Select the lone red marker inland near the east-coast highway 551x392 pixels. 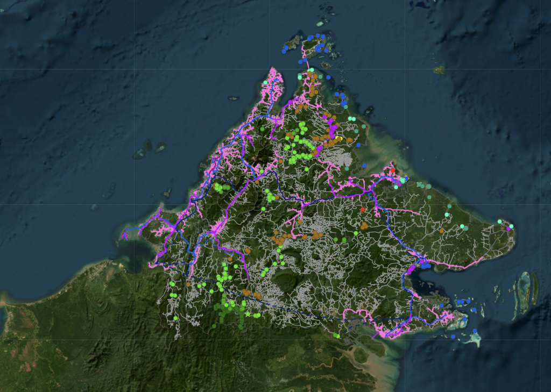[x=363, y=209]
